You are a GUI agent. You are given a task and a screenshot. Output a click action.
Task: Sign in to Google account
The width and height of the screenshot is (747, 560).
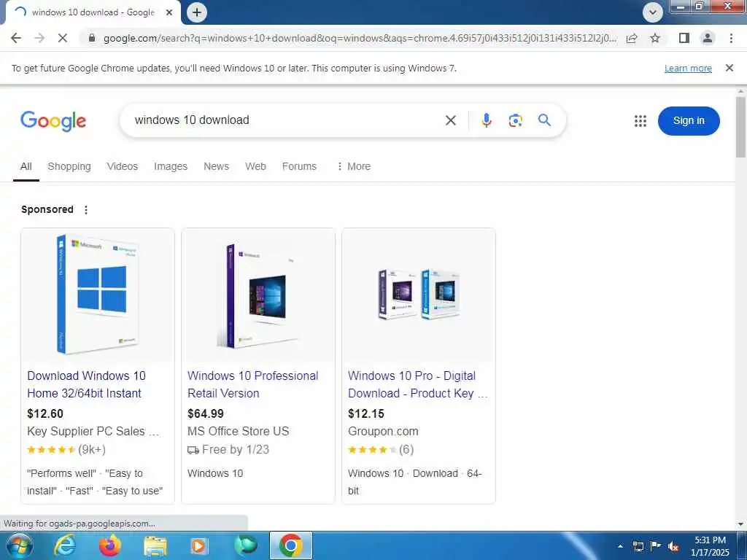coord(689,121)
